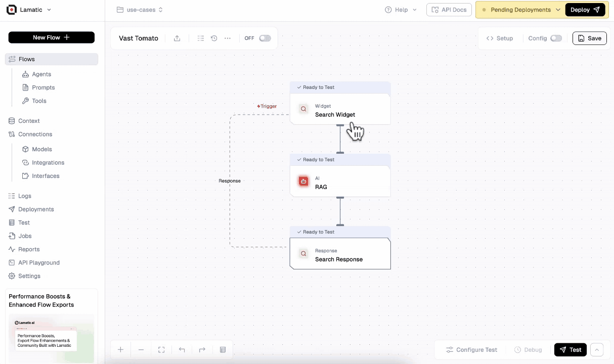Open the use-cases project selector

coord(140,10)
